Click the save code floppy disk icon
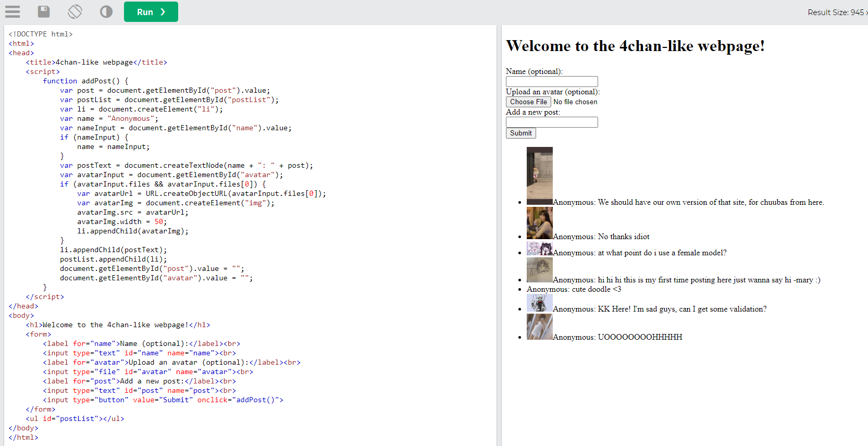The height and width of the screenshot is (446, 868). click(x=44, y=11)
